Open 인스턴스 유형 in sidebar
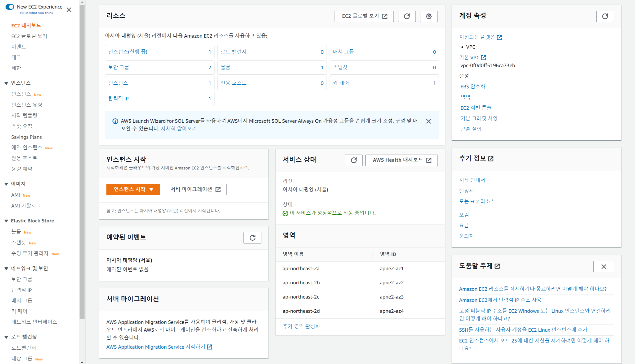 (27, 105)
